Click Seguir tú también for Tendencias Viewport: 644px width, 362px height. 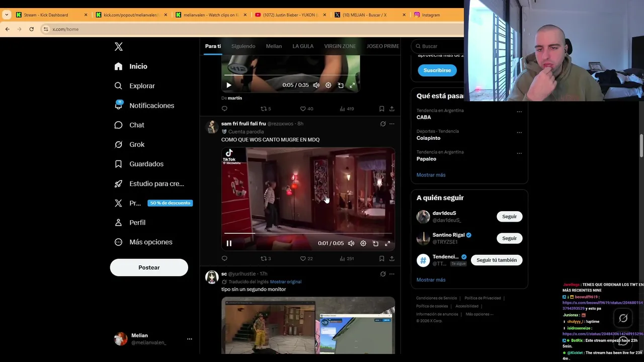click(x=497, y=260)
